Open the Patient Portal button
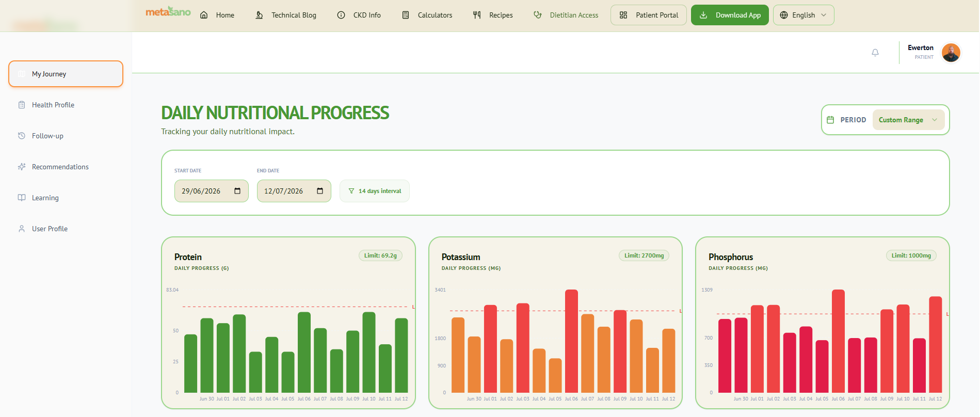 649,15
